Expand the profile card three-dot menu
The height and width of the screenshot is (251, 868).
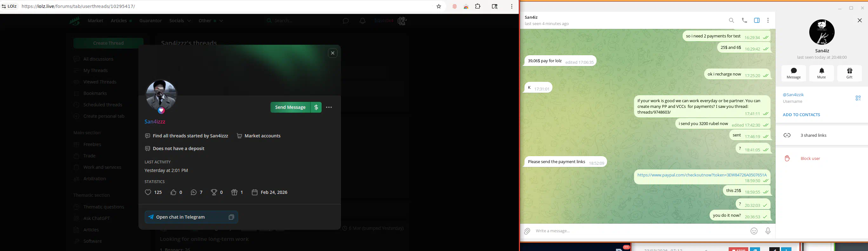pyautogui.click(x=329, y=108)
